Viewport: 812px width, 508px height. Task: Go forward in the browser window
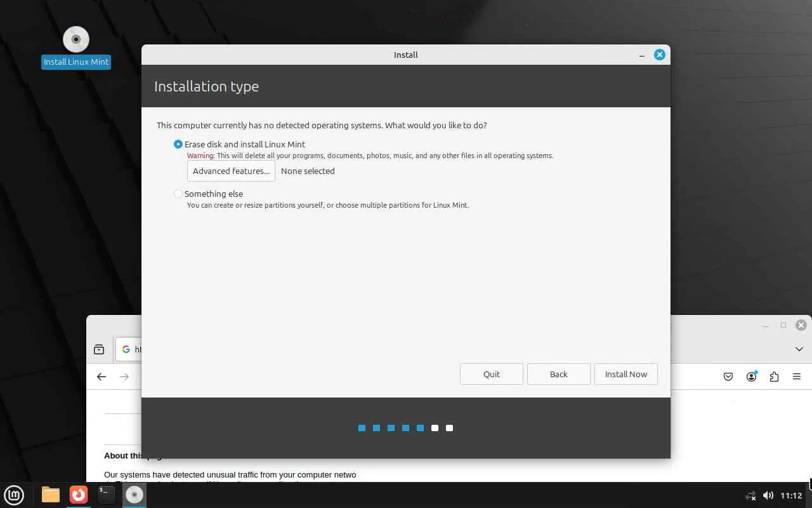click(124, 377)
